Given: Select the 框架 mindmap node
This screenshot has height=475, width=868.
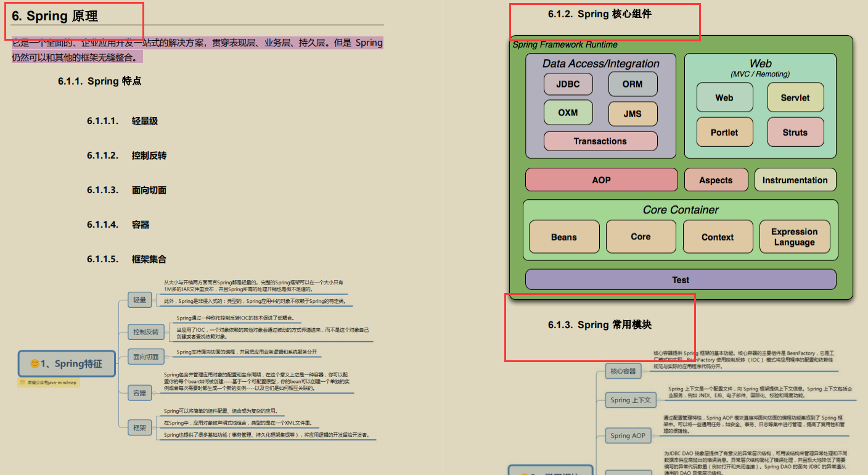Looking at the screenshot, I should point(139,427).
